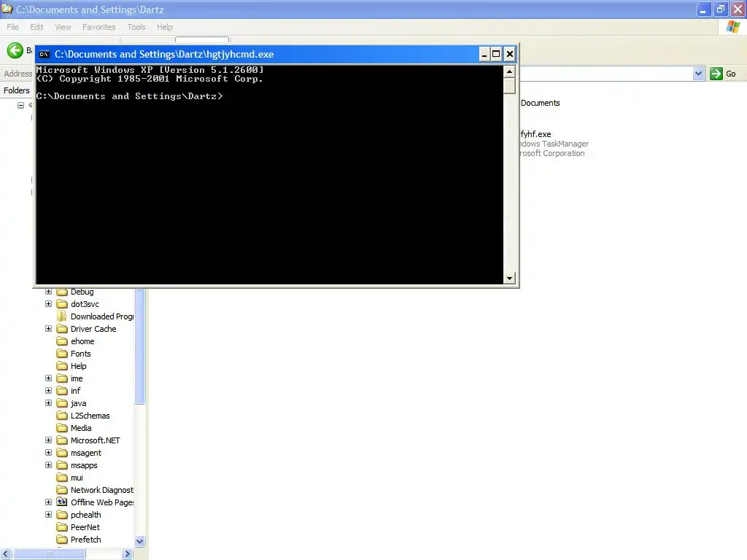
Task: Expand the inf folder node
Action: 49,391
